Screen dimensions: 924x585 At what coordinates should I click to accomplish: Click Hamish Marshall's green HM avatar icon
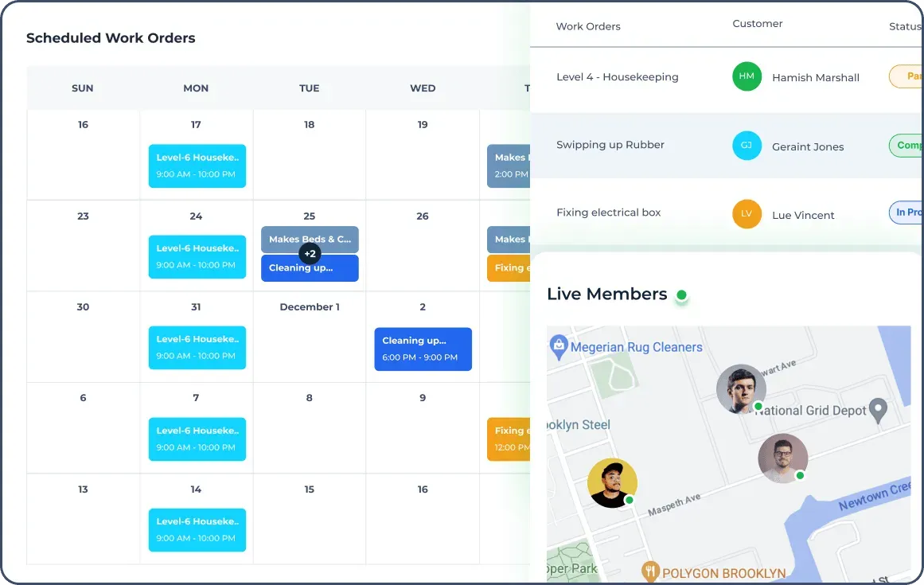(x=746, y=77)
